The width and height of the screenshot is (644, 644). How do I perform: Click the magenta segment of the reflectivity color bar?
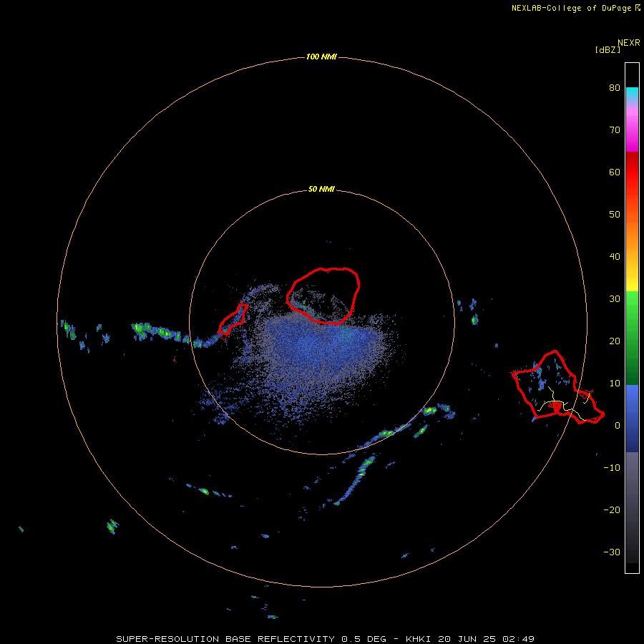point(632,130)
